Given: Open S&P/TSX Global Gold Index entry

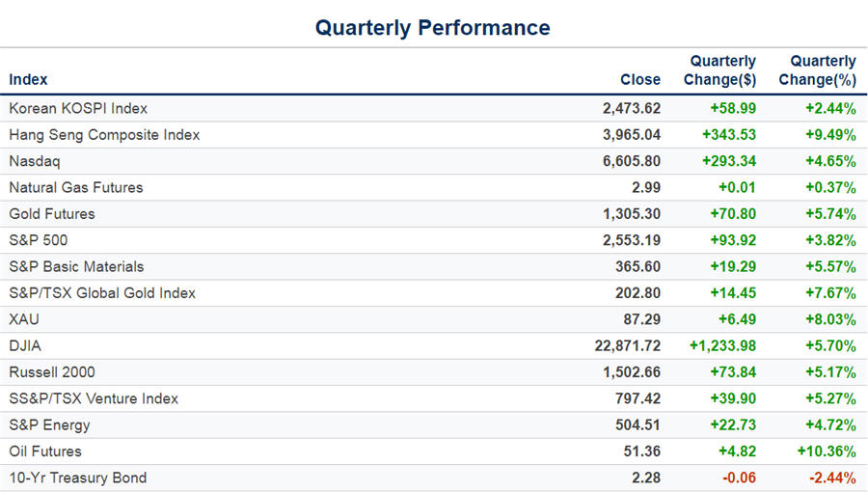Looking at the screenshot, I should click(102, 292).
